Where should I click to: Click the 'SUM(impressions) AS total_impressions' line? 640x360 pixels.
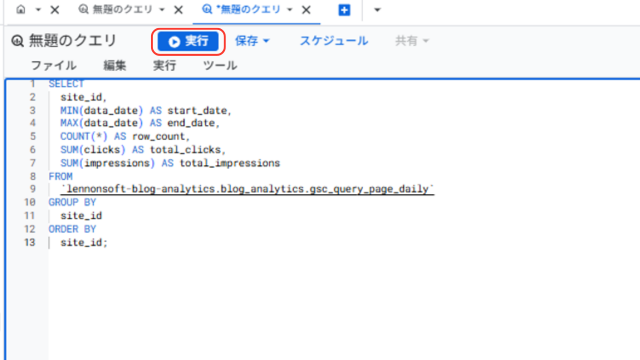click(x=170, y=163)
